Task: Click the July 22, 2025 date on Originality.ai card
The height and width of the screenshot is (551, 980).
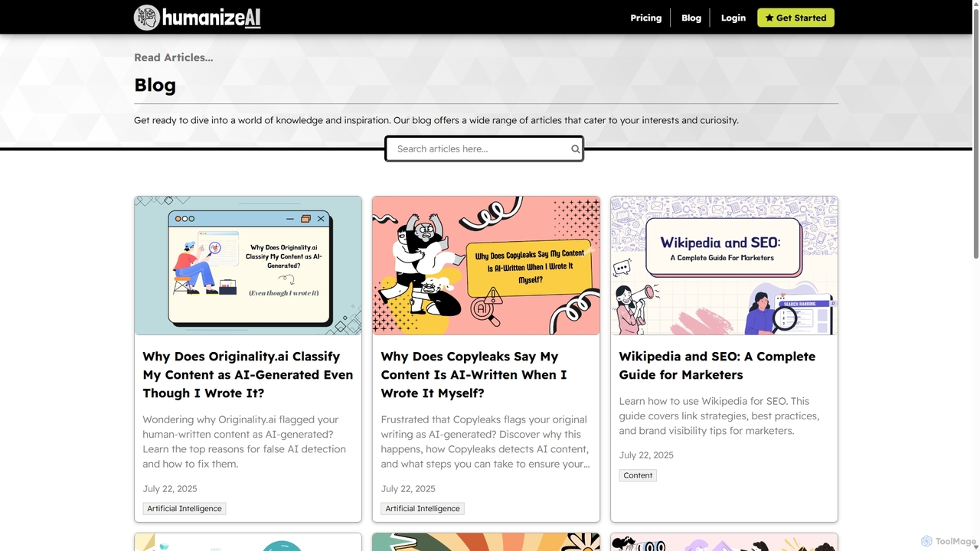Action: [x=170, y=489]
